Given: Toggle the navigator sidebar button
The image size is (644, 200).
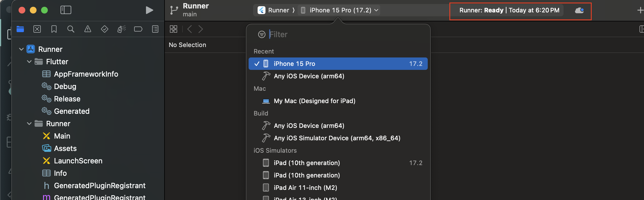Looking at the screenshot, I should pyautogui.click(x=66, y=10).
